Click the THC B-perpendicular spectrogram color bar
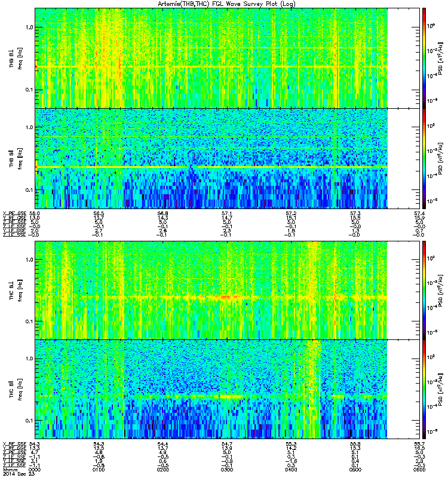The height and width of the screenshot is (478, 448). click(x=424, y=290)
